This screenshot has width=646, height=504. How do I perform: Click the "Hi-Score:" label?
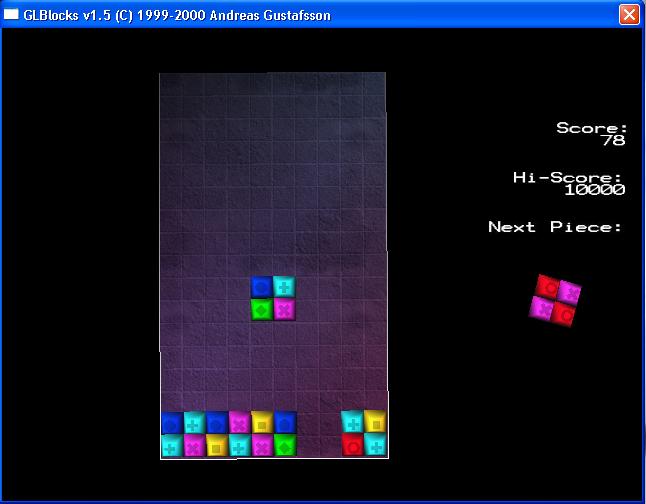pos(567,177)
